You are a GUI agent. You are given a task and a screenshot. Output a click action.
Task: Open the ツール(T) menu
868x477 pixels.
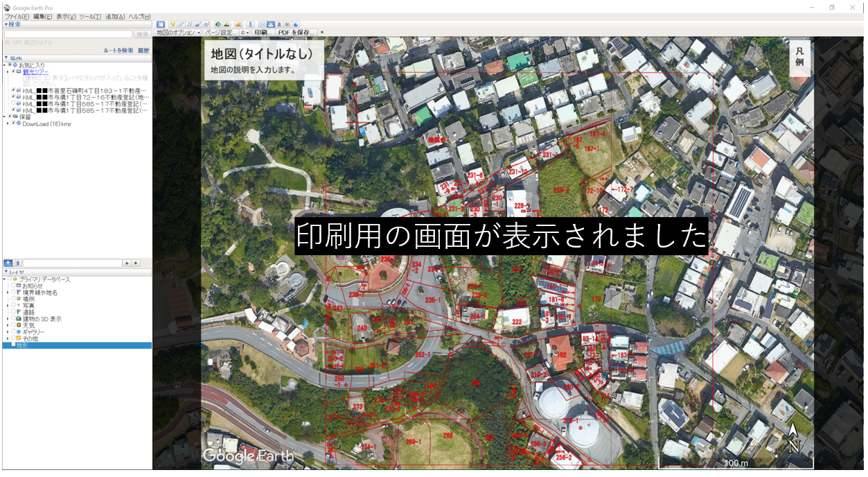[91, 16]
